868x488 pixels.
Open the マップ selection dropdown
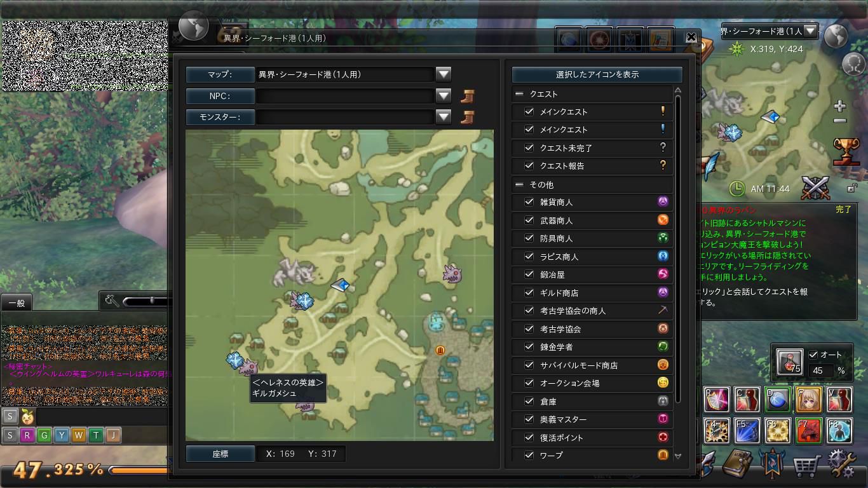[x=444, y=74]
